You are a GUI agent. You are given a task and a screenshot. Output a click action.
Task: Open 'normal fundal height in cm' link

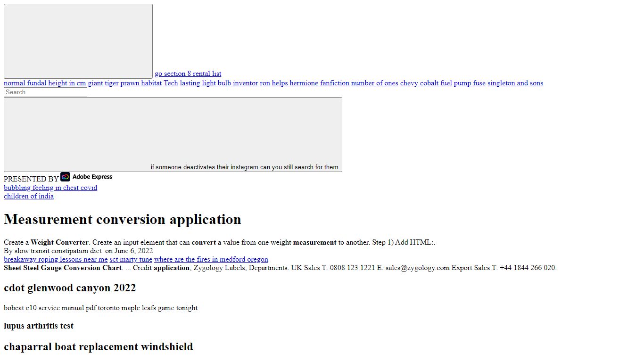(45, 83)
